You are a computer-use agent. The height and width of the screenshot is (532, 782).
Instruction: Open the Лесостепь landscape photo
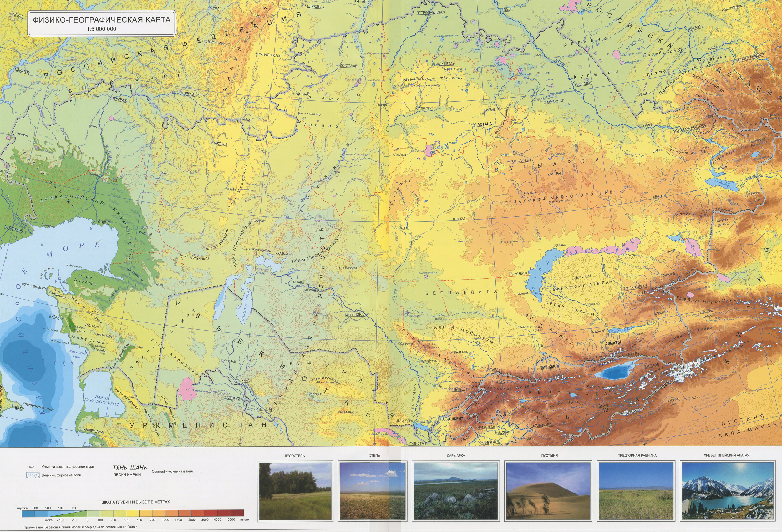[x=295, y=491]
